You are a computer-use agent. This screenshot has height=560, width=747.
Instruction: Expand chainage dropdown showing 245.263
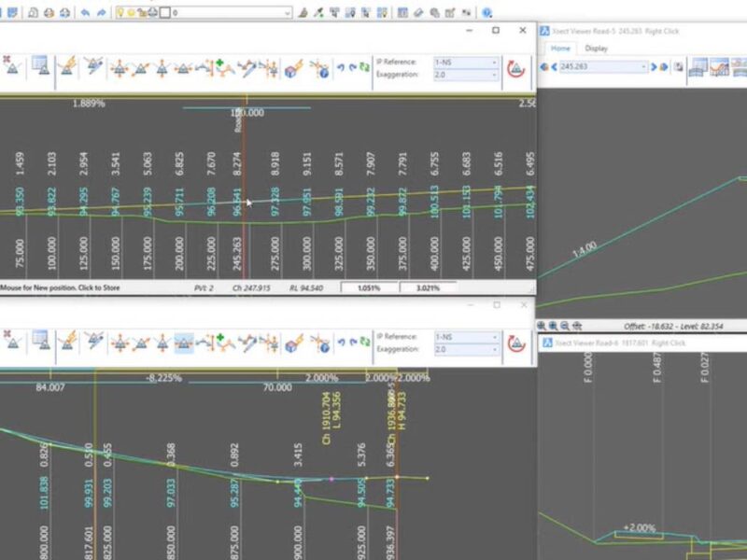coord(643,67)
